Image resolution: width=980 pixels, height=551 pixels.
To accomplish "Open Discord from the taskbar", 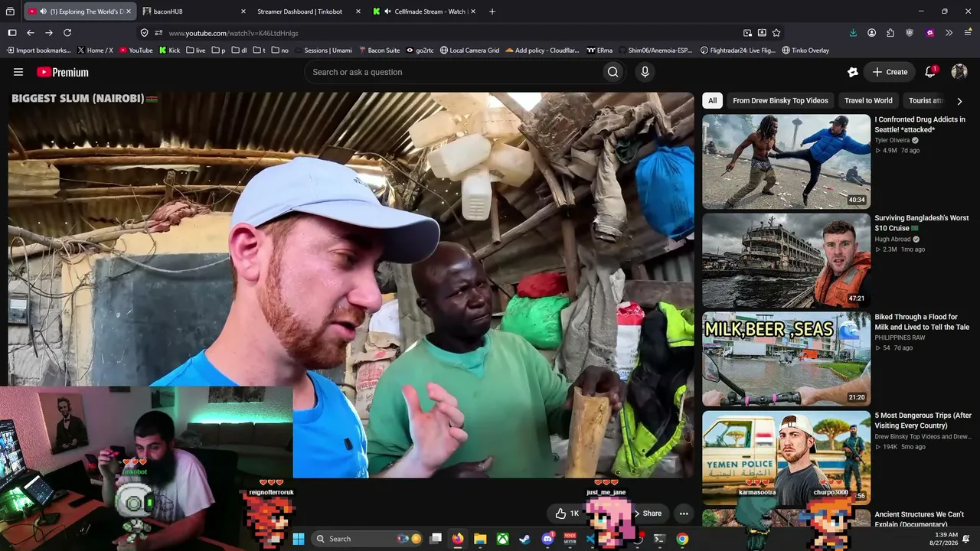I will tap(547, 539).
